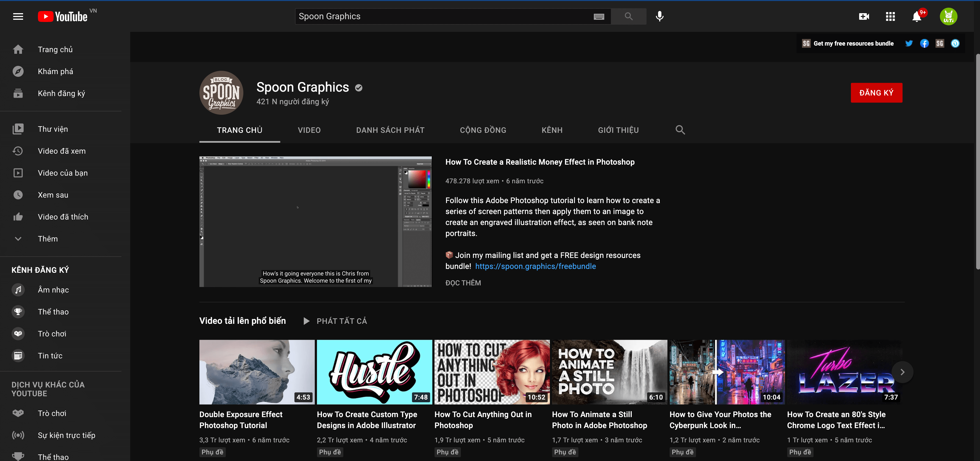Open the notifications bell
The image size is (980, 461).
pos(917,17)
